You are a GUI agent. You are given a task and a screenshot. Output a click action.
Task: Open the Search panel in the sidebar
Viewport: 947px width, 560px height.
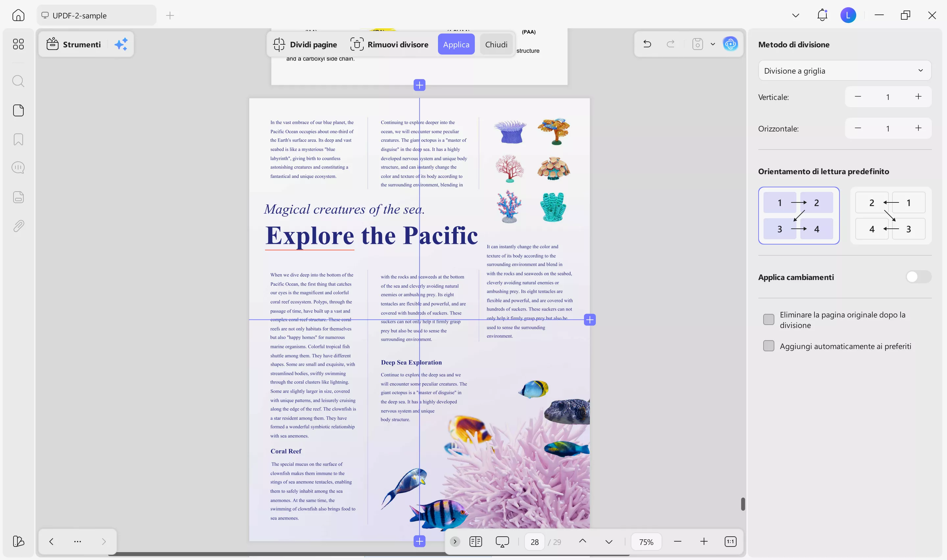point(18,81)
